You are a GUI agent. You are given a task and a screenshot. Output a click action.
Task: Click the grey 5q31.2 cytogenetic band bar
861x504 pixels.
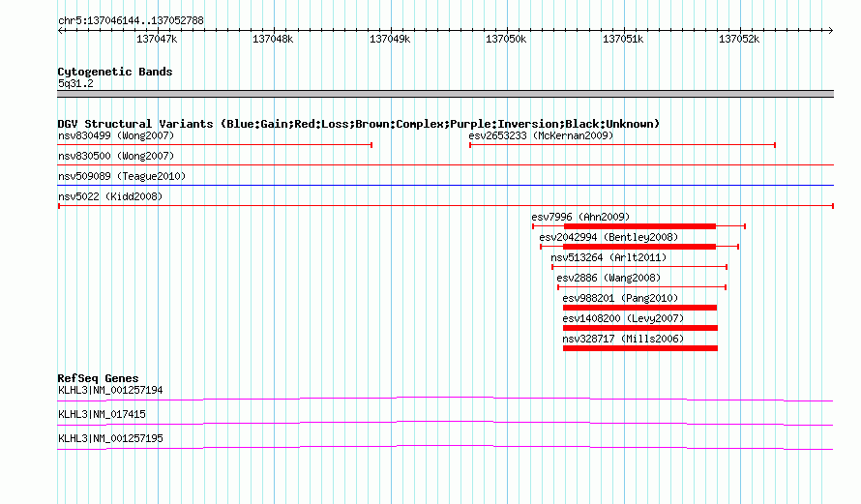pos(445,94)
